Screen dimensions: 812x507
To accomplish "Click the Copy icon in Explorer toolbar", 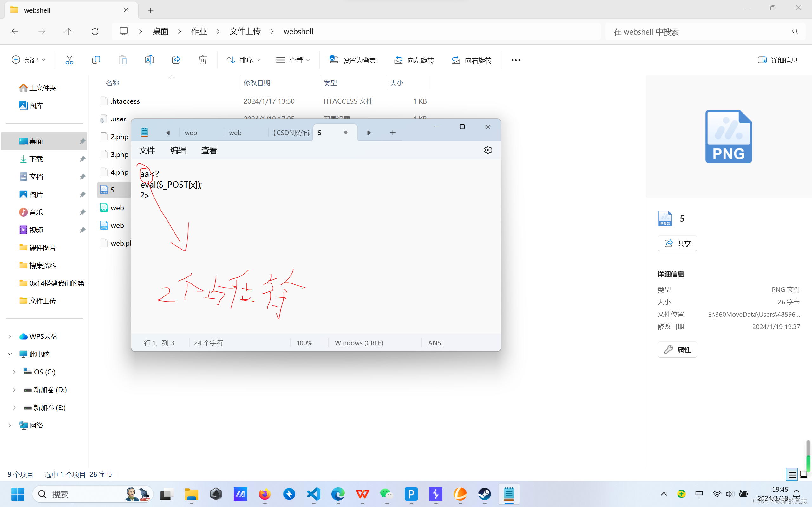I will (x=96, y=60).
